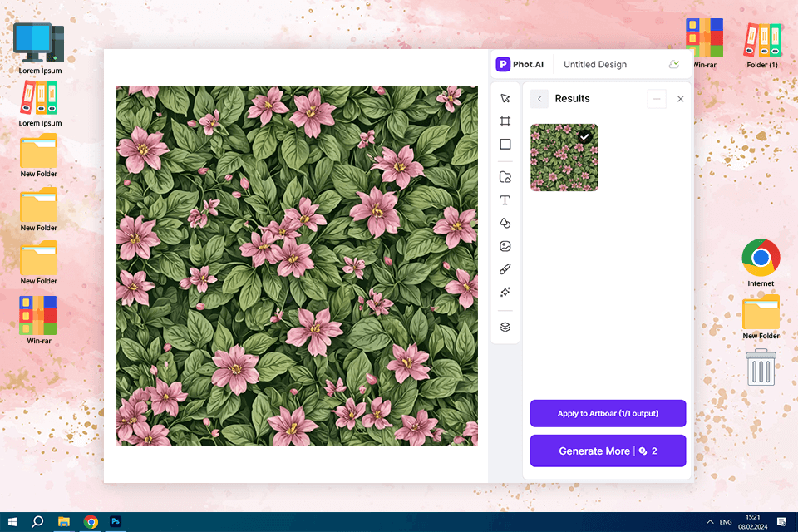Viewport: 798px width, 532px height.
Task: Show hidden system tray icons chevron
Action: 709,522
